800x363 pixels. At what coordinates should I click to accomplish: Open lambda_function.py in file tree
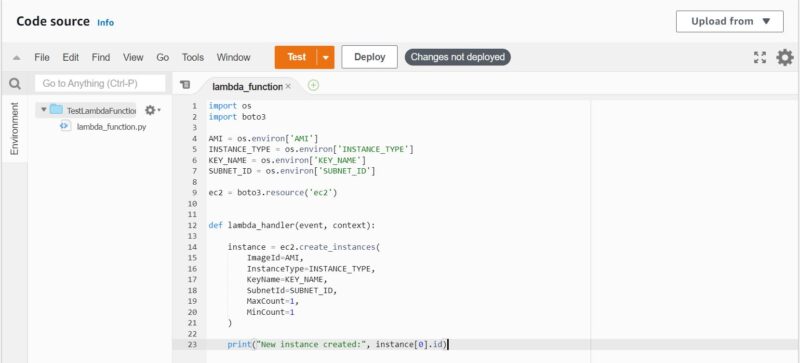click(x=111, y=127)
